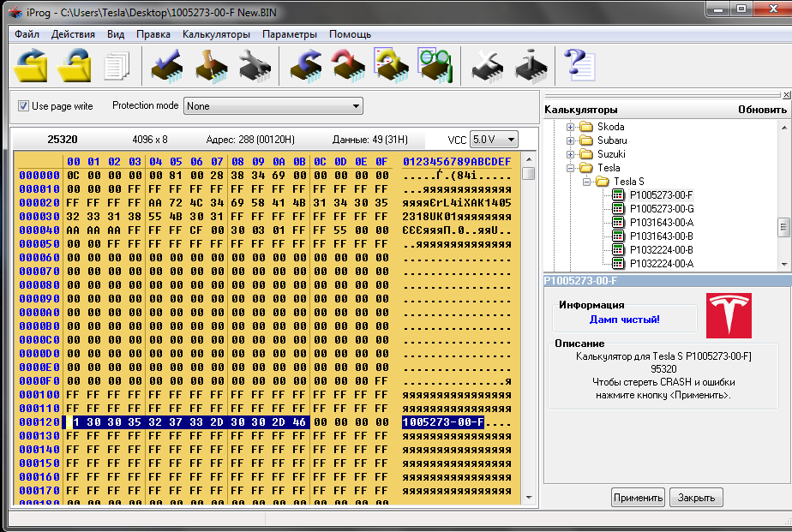Close the calculators panel with small x
The width and height of the screenshot is (792, 532).
(x=787, y=94)
